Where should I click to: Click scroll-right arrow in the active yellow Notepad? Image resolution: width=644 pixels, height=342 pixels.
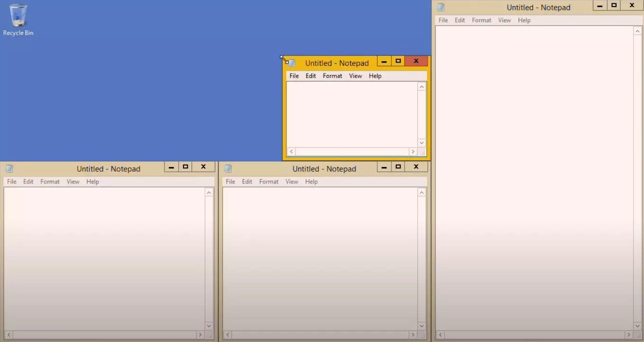tap(413, 152)
